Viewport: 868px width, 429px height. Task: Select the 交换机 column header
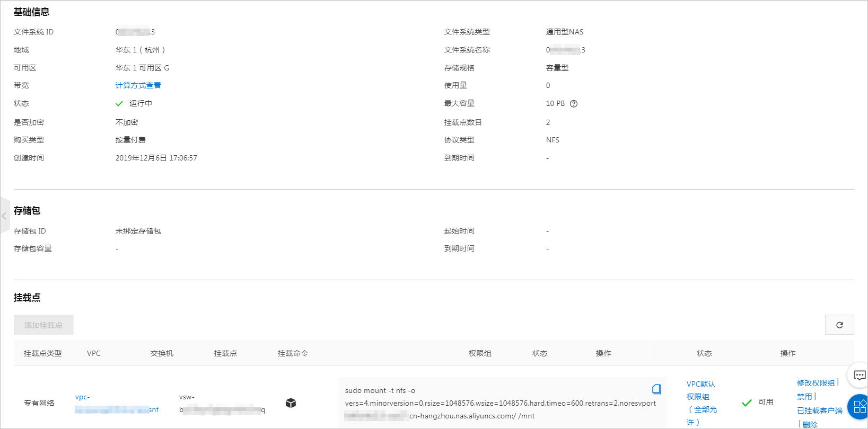coord(162,353)
